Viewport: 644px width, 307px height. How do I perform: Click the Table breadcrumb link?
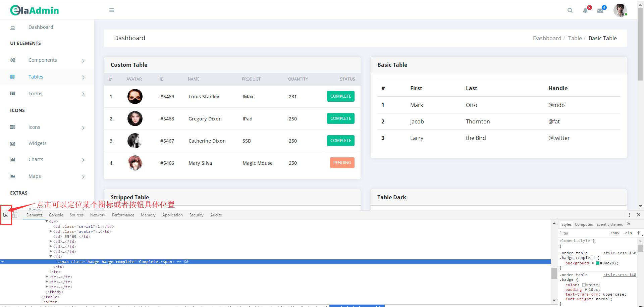click(575, 38)
